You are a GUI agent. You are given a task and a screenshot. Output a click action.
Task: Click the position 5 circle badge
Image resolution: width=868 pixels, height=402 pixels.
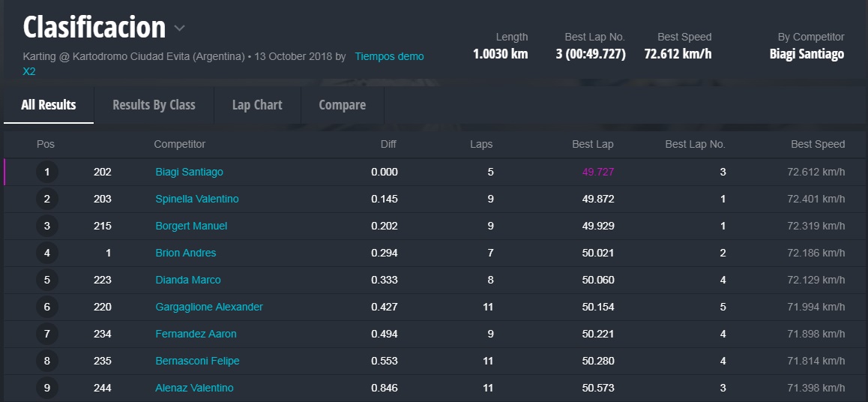coord(46,280)
